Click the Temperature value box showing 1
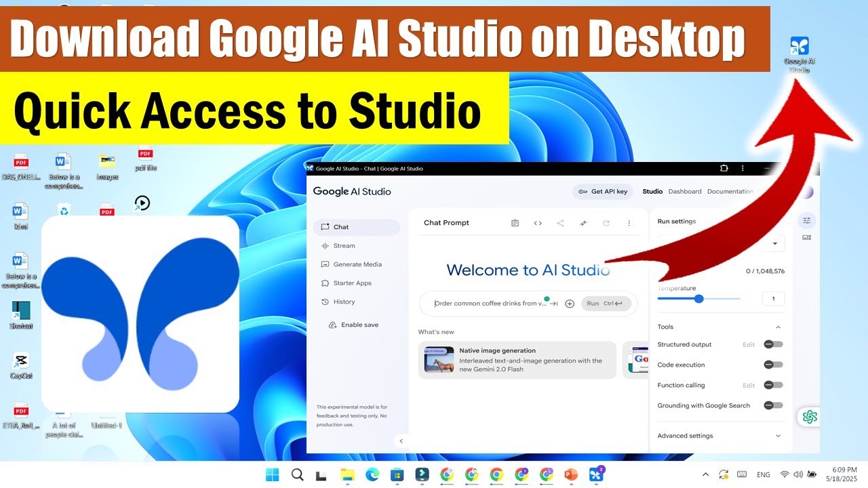Image resolution: width=868 pixels, height=488 pixels. tap(773, 299)
